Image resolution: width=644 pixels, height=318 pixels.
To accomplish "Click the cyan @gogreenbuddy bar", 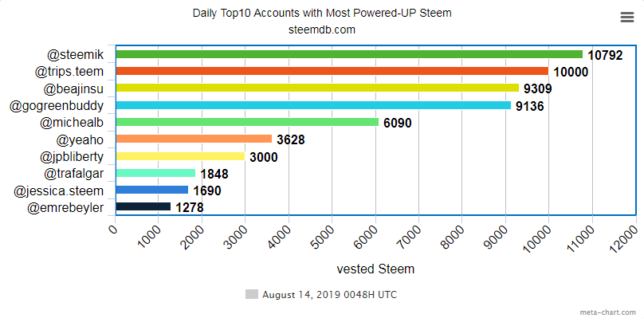I will [313, 105].
